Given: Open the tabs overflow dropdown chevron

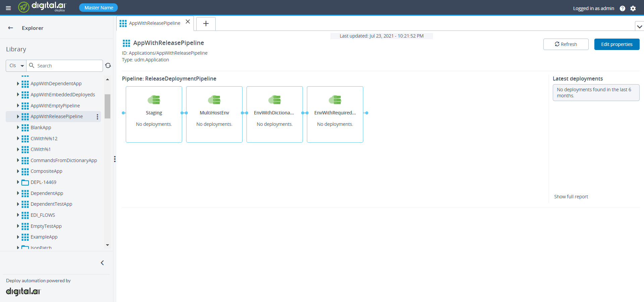Looking at the screenshot, I should click(x=639, y=26).
